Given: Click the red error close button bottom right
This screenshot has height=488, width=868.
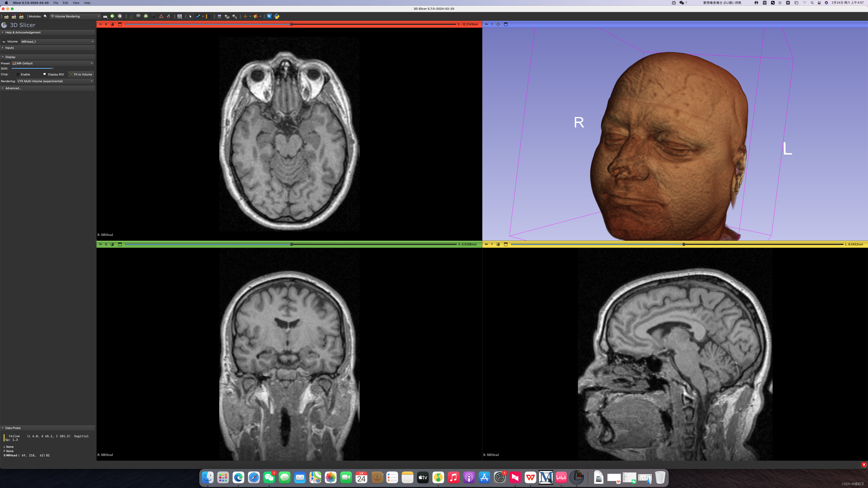Looking at the screenshot, I should [864, 465].
